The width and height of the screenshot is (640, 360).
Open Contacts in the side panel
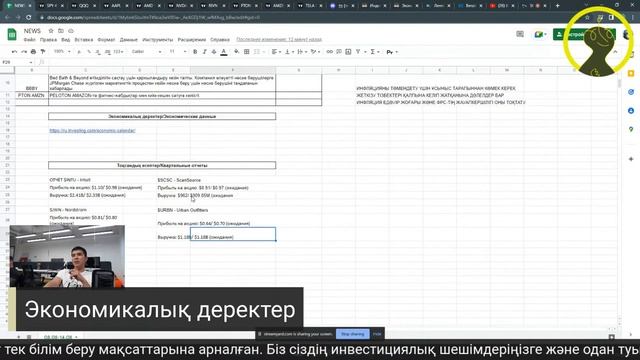pyautogui.click(x=631, y=111)
